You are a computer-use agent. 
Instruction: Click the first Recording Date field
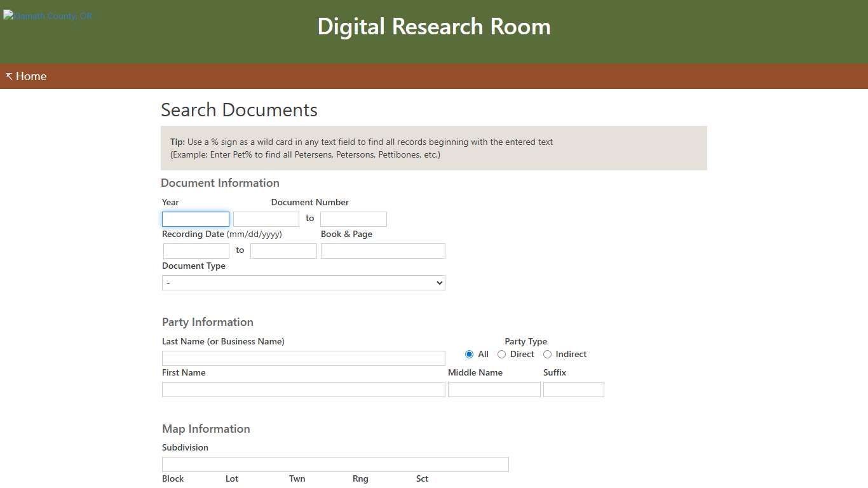pos(195,250)
